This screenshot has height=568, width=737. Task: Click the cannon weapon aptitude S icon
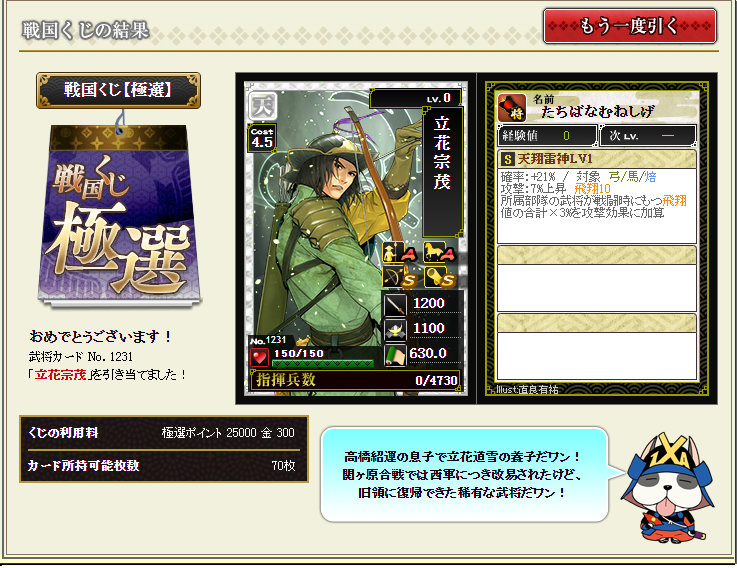click(x=439, y=277)
